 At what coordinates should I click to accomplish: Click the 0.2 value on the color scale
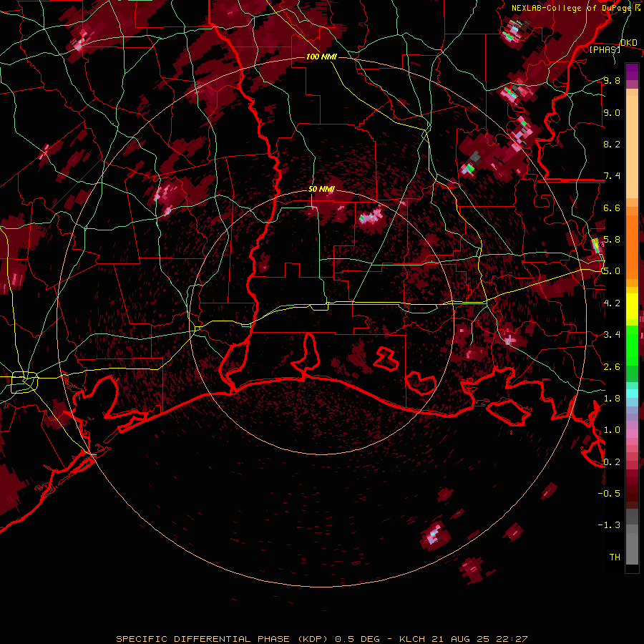[612, 462]
